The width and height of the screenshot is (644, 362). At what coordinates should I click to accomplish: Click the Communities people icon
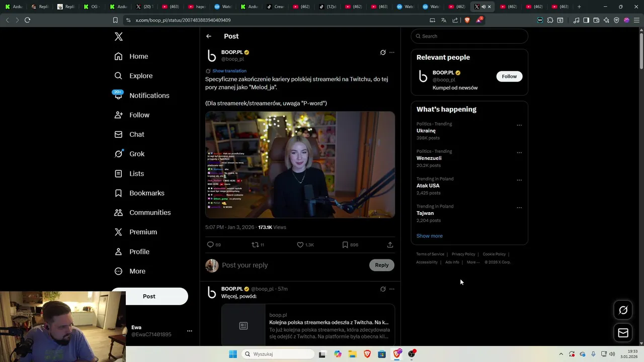(118, 213)
